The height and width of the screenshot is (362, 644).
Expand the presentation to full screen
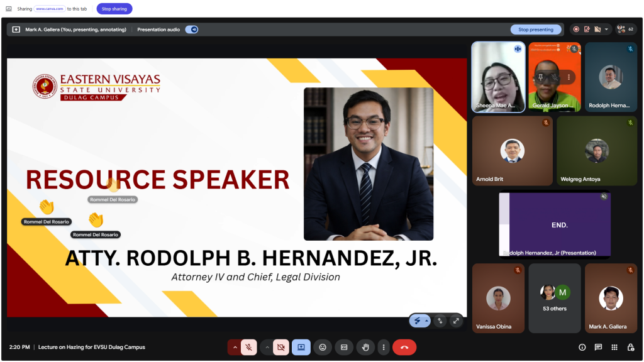456,321
